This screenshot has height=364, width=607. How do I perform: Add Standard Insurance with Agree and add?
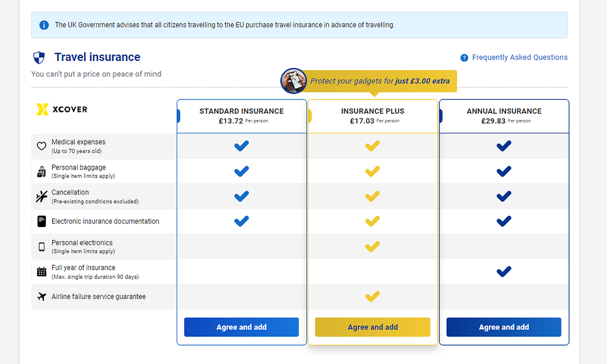coord(242,327)
